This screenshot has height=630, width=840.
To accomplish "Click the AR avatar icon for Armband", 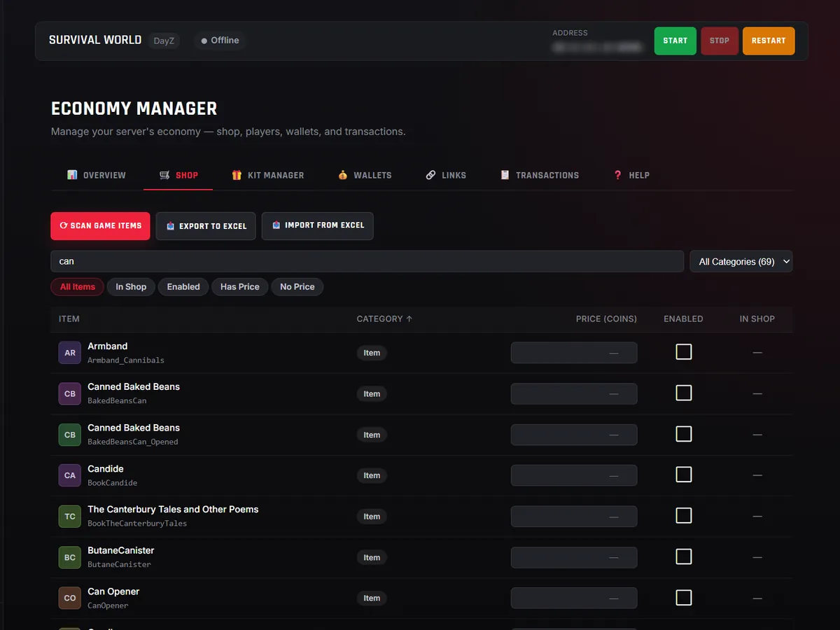I will coord(70,353).
